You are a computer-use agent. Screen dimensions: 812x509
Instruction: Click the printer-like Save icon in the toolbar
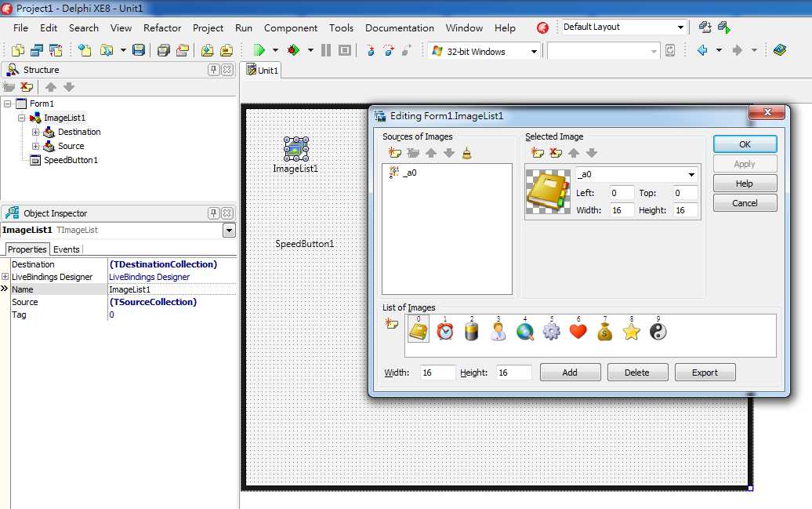coord(139,50)
